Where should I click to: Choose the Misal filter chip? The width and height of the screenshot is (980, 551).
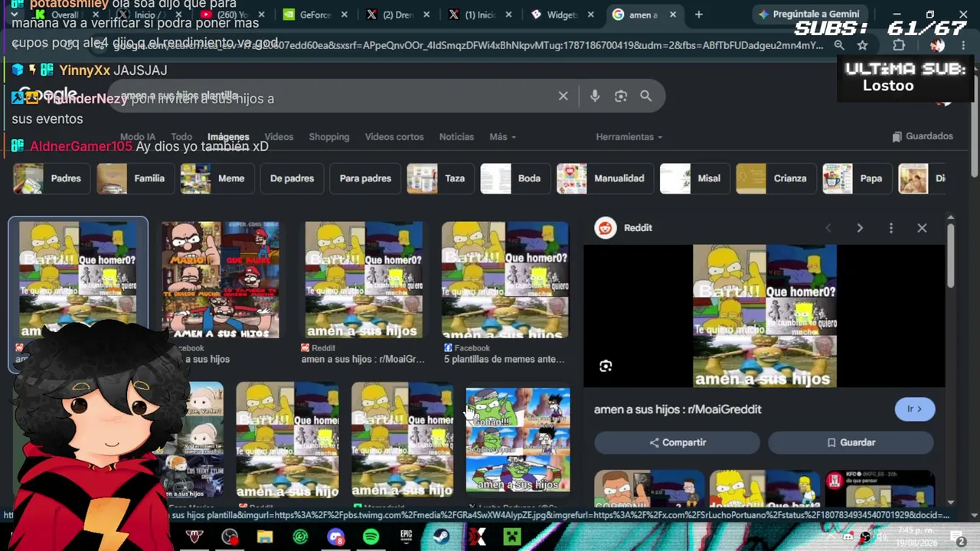(694, 178)
